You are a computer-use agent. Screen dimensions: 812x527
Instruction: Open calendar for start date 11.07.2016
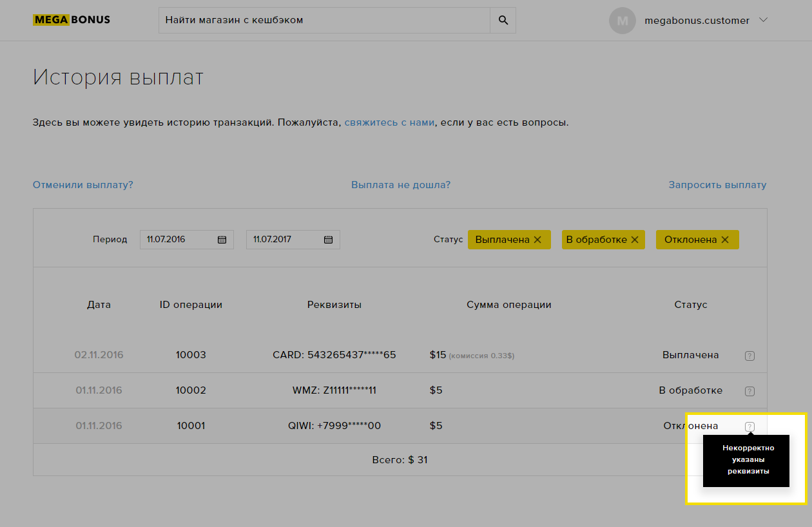pyautogui.click(x=222, y=240)
